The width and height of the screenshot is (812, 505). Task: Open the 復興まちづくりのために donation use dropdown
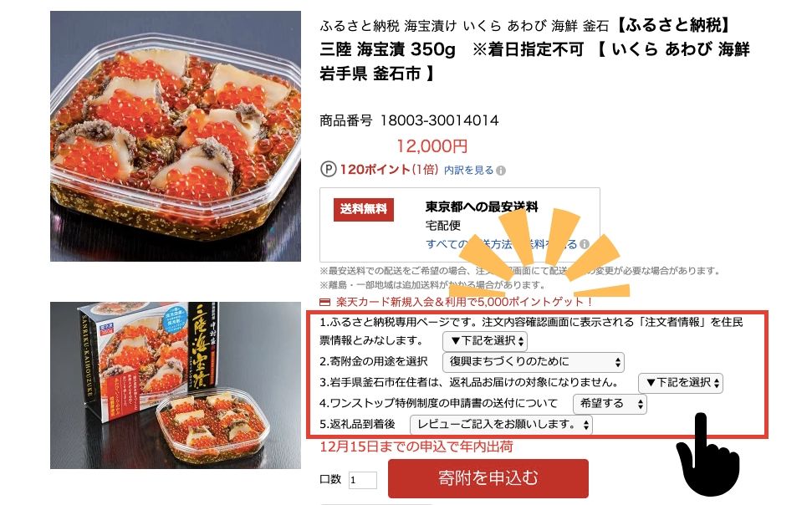point(534,361)
